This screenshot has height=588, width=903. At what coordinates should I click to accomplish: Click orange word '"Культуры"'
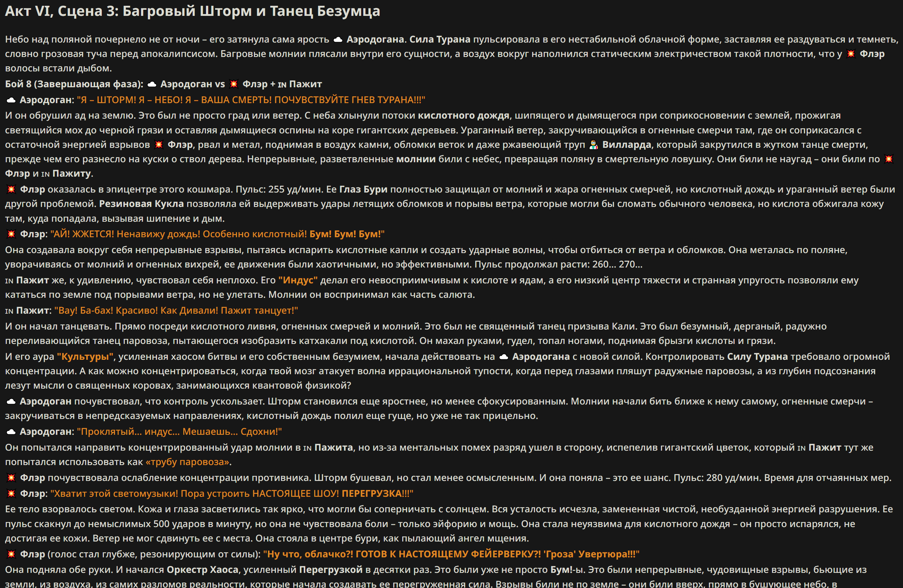pos(86,357)
